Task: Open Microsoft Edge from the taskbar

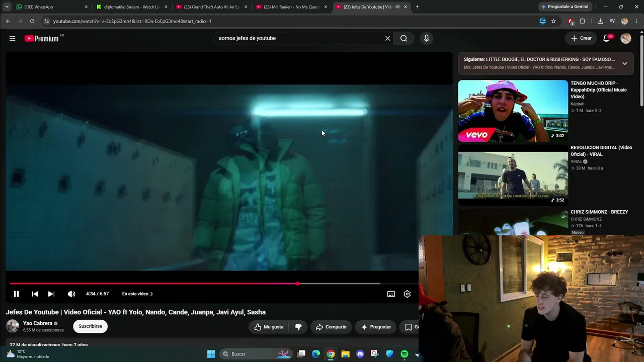Action: point(316,354)
